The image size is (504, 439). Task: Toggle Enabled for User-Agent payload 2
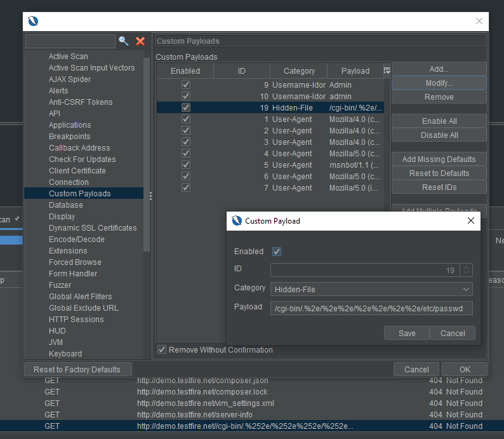(x=186, y=130)
